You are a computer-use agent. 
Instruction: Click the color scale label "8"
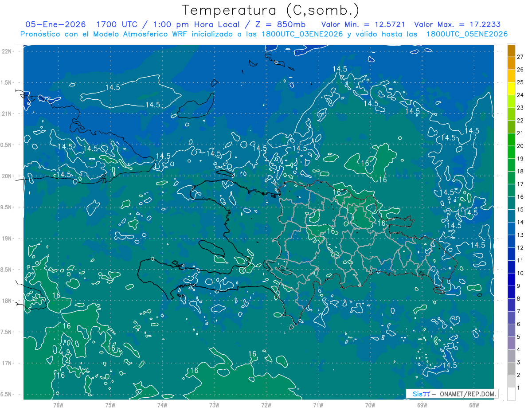coord(519,299)
